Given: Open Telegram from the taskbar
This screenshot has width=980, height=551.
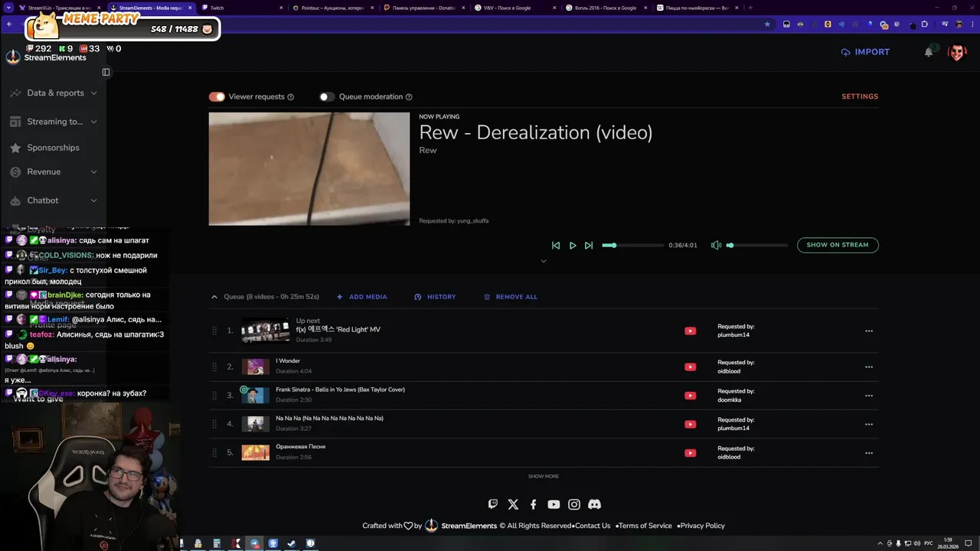Looking at the screenshot, I should pyautogui.click(x=255, y=543).
